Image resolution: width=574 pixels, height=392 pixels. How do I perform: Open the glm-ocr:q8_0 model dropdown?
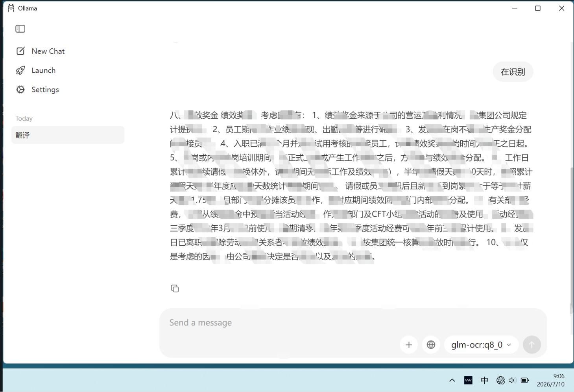pyautogui.click(x=481, y=345)
